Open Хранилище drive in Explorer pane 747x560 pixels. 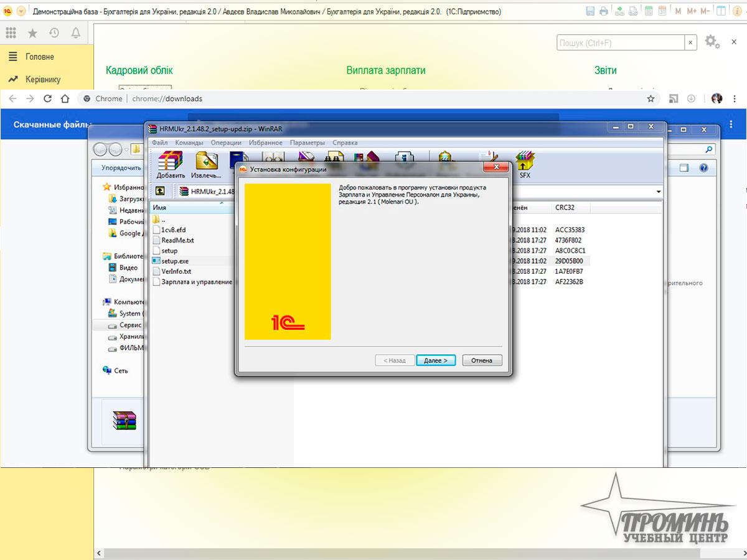(x=126, y=337)
